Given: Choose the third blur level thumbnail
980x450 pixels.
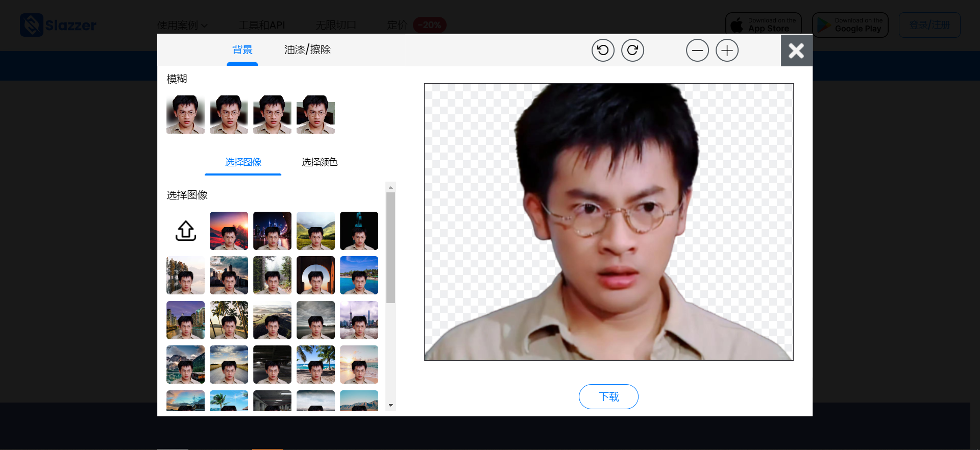Looking at the screenshot, I should click(272, 114).
